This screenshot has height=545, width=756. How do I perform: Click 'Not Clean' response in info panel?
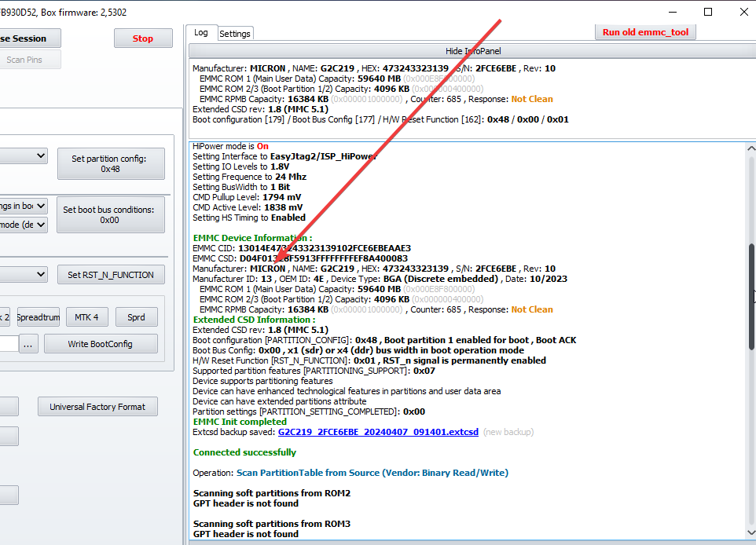point(532,99)
